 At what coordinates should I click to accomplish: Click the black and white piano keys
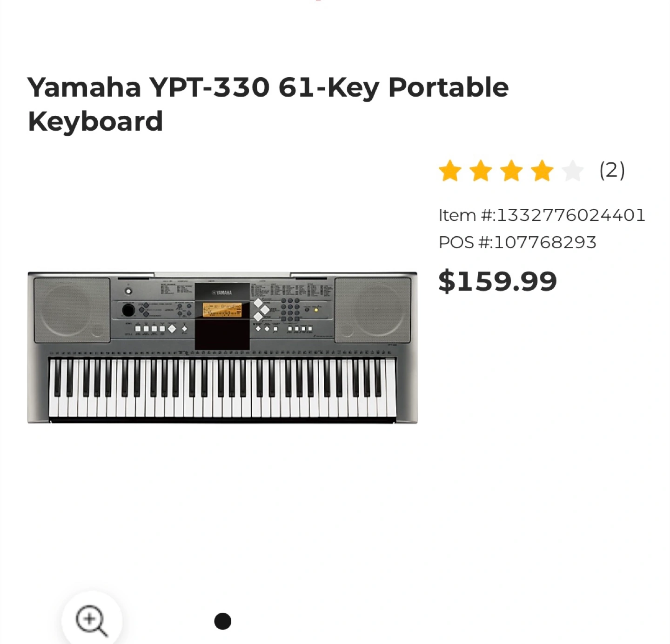point(222,388)
